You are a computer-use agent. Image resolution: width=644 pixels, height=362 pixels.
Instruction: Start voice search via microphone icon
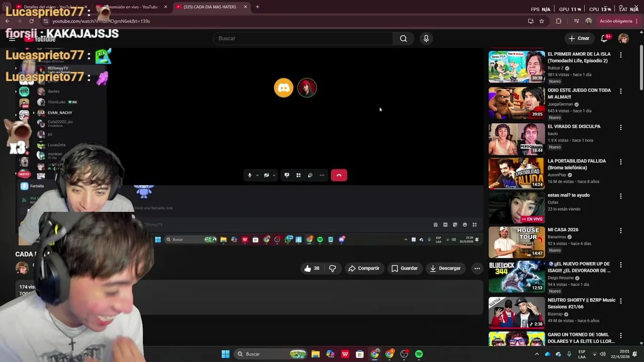(x=426, y=39)
